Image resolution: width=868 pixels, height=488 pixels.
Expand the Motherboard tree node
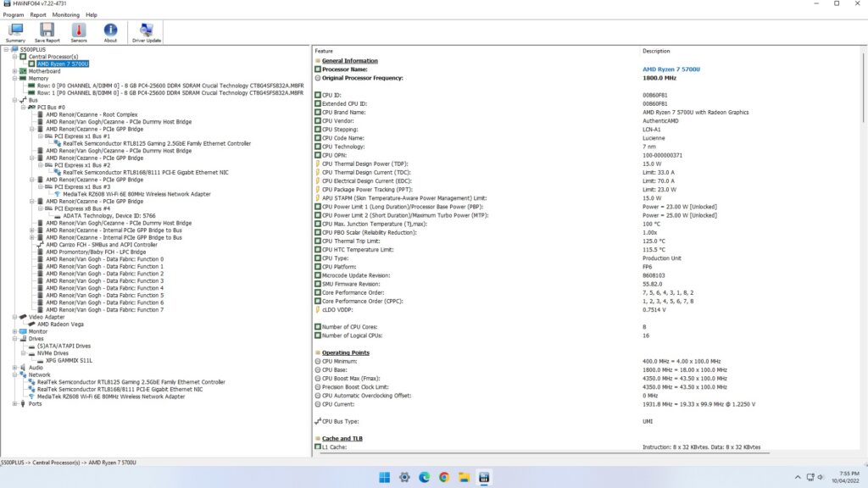14,71
